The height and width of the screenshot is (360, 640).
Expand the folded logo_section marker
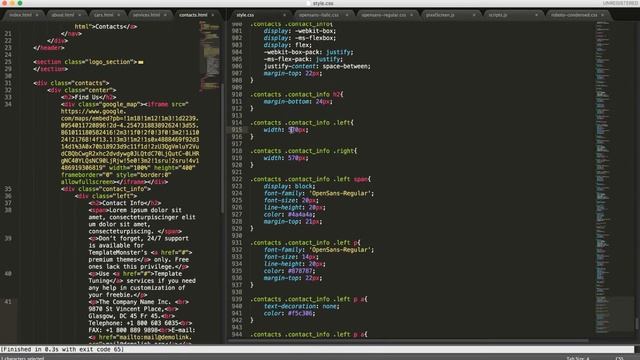click(141, 62)
